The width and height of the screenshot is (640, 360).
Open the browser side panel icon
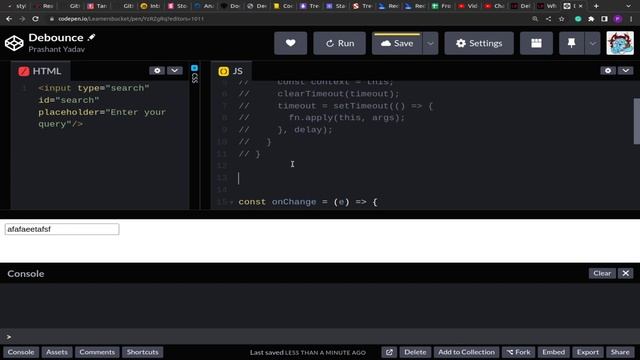click(x=604, y=19)
